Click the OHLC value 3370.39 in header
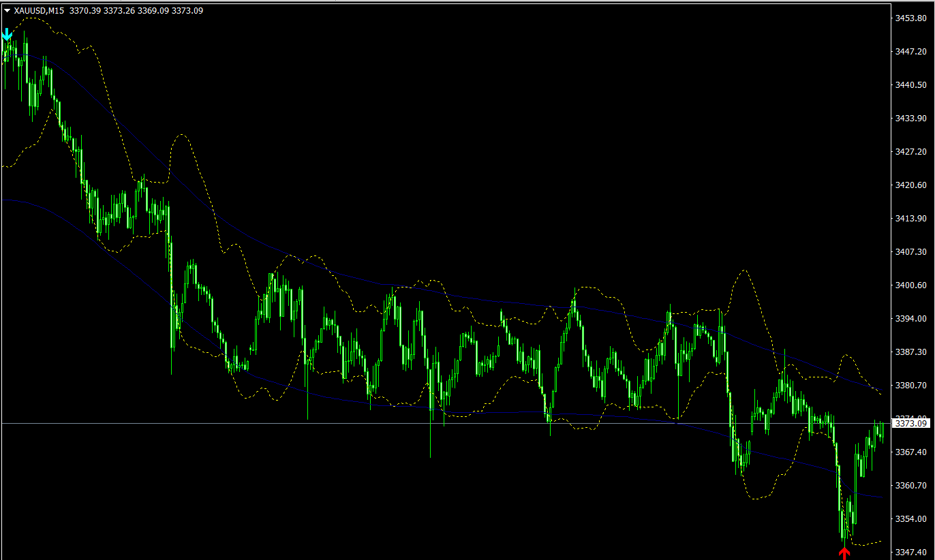The height and width of the screenshot is (560, 935). point(86,11)
